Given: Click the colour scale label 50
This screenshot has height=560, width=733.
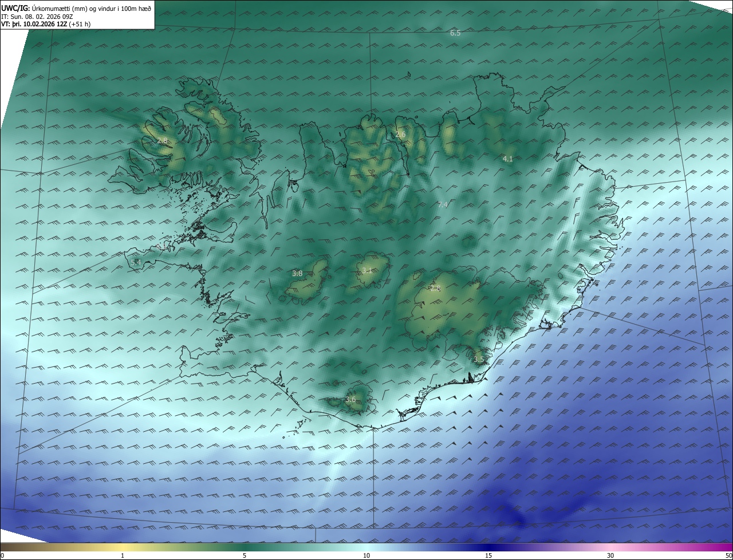Looking at the screenshot, I should [x=728, y=555].
